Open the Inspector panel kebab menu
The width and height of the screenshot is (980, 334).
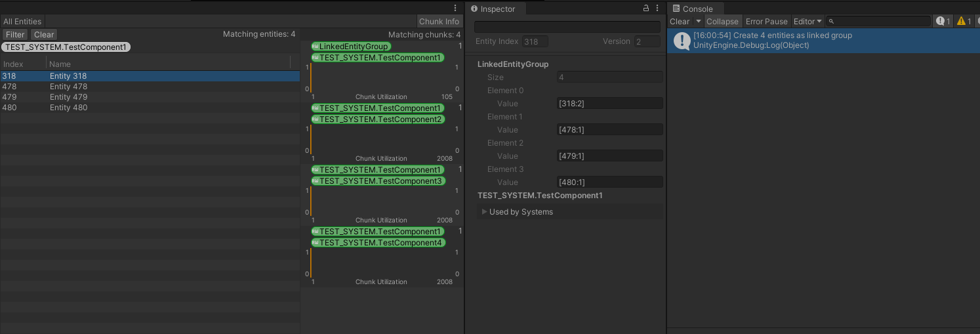click(x=657, y=9)
